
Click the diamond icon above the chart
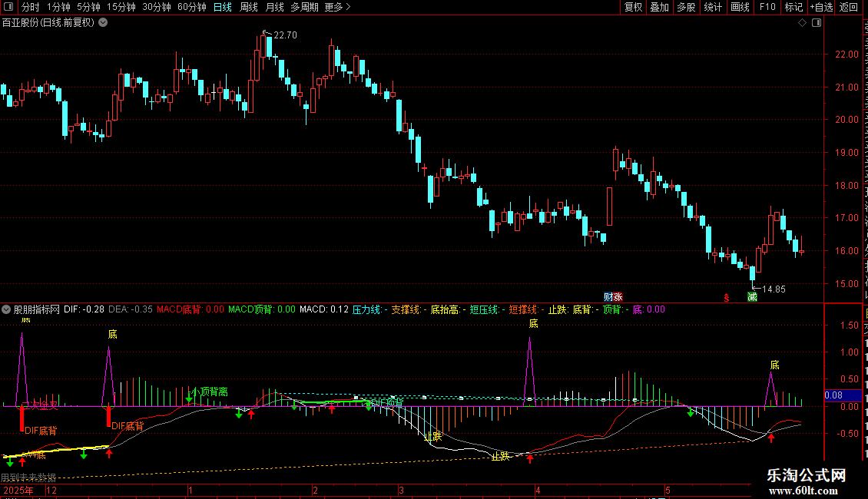pos(802,23)
